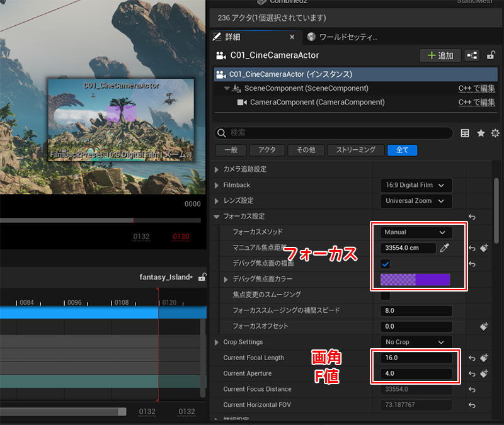Add keyframe for Current Focal Length
This screenshot has height=425, width=504.
[484, 358]
